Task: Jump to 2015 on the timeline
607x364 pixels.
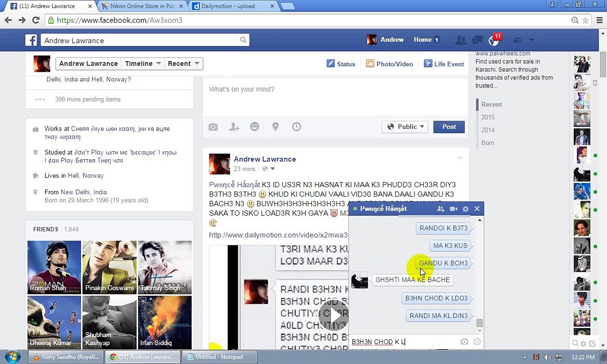Action: point(488,117)
